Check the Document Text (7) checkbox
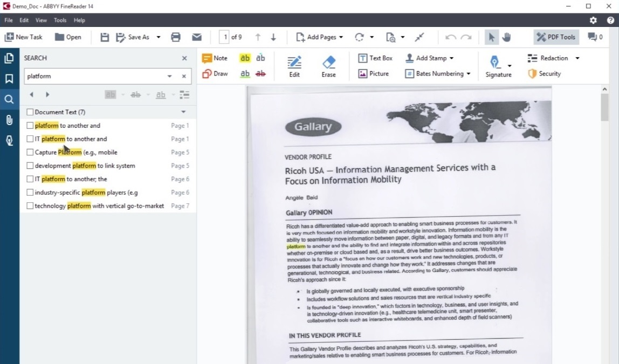The width and height of the screenshot is (619, 364). click(x=30, y=112)
